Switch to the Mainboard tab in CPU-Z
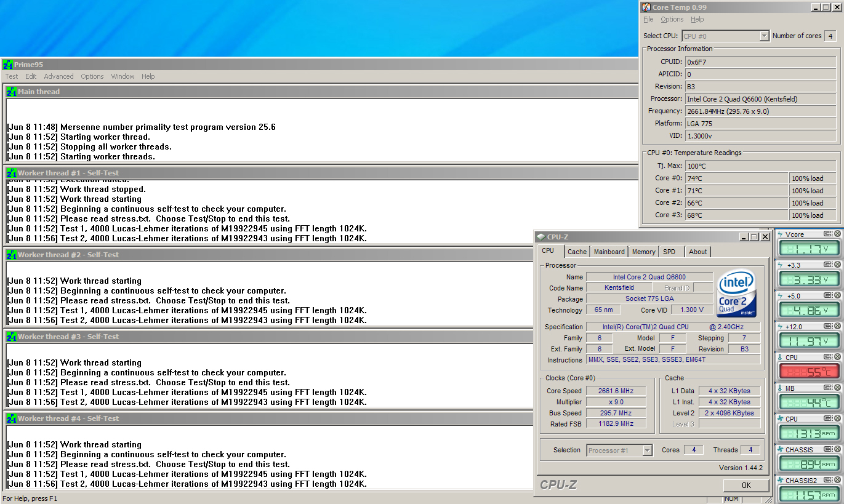 click(x=609, y=252)
